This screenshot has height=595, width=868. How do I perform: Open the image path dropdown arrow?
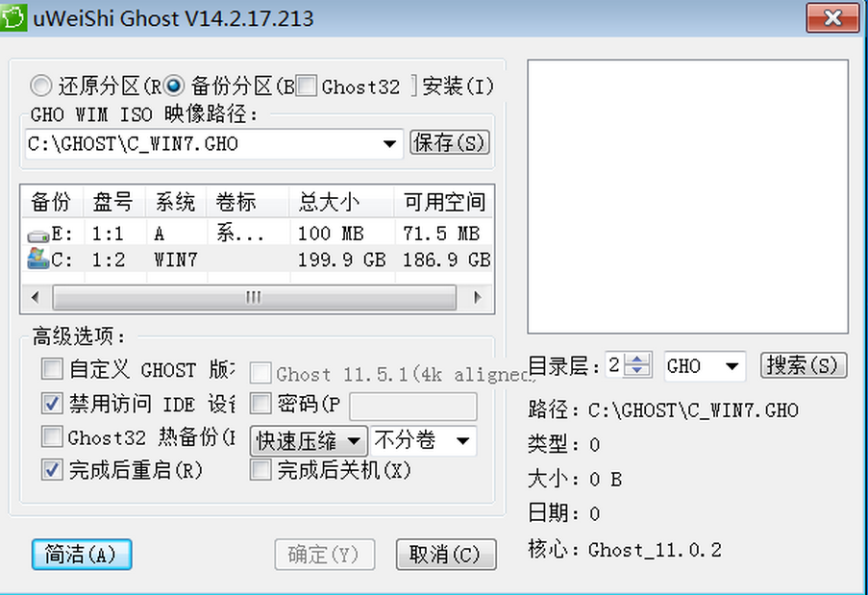click(389, 144)
